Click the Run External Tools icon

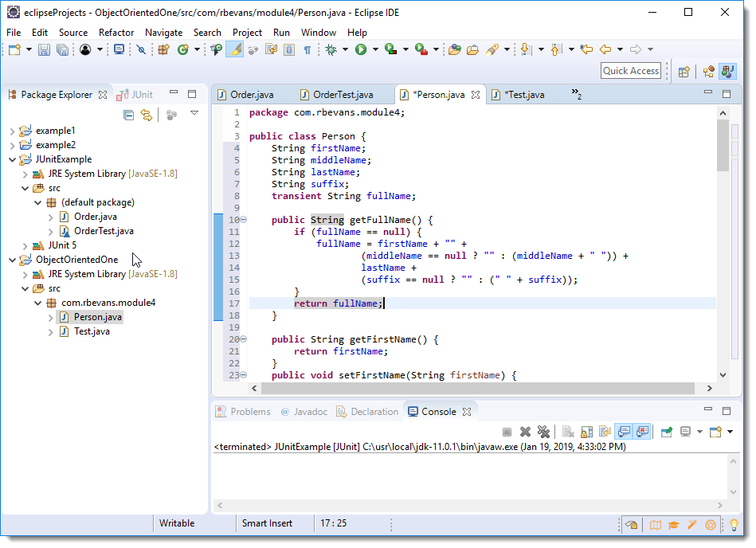click(x=421, y=49)
